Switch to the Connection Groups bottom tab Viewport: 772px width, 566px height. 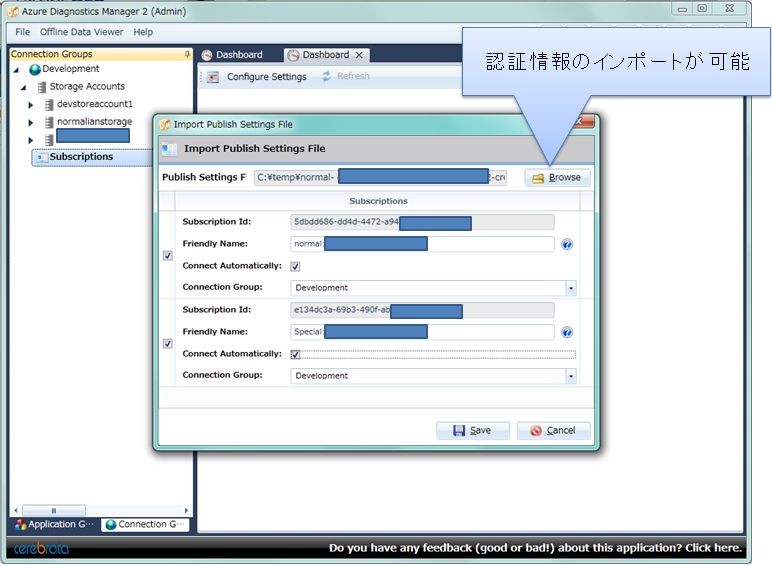(146, 525)
